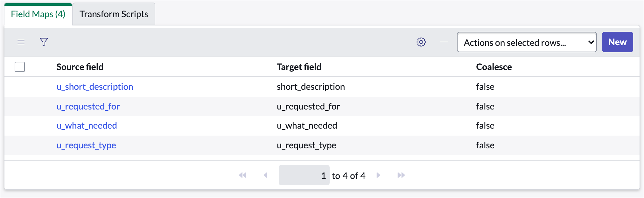Viewport: 644px width, 198px height.
Task: Click the New button
Action: 617,42
